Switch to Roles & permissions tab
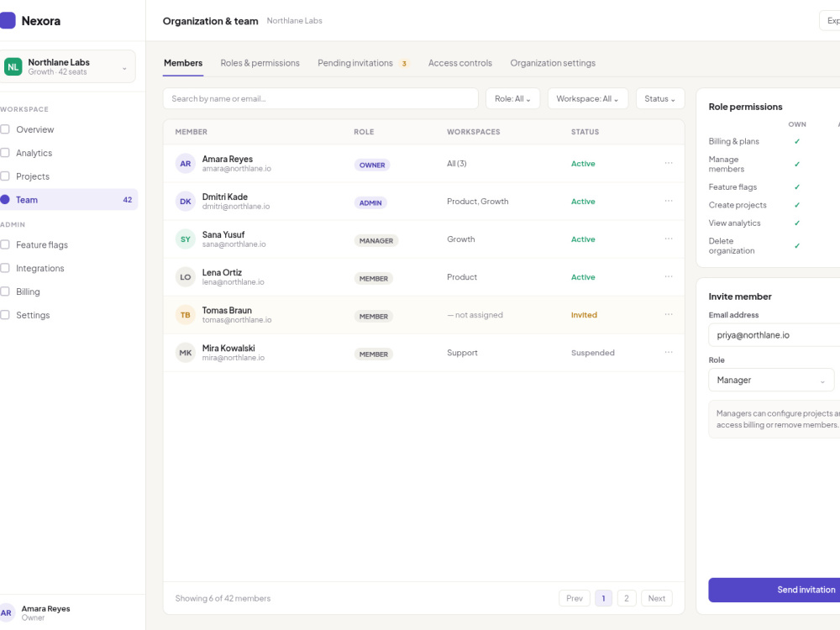840x630 pixels. click(x=260, y=63)
